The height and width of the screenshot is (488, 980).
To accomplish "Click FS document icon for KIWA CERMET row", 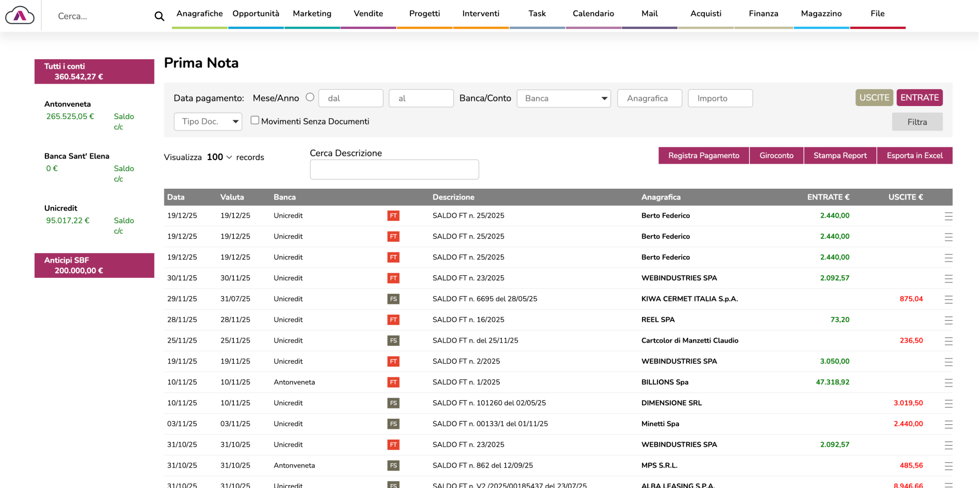I will tap(393, 299).
